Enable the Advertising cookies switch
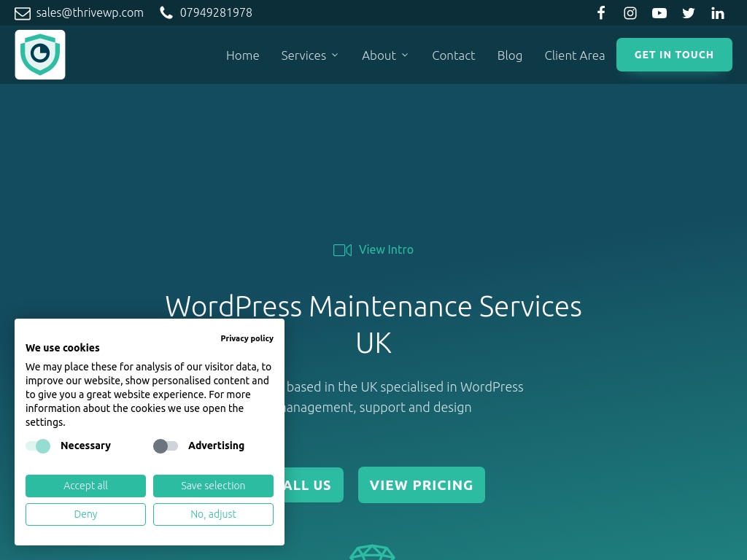Viewport: 747px width, 560px height. [166, 446]
